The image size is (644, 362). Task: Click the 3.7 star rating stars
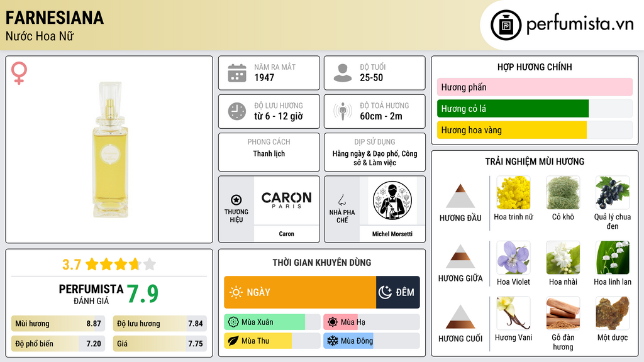[121, 265]
